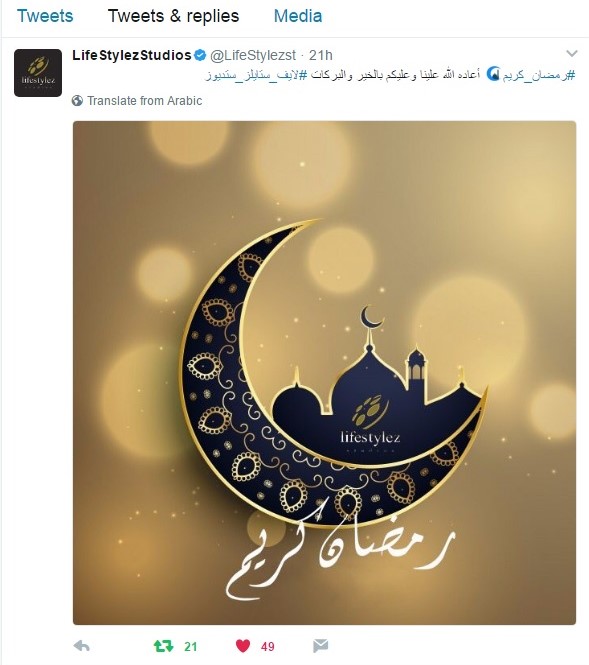
Task: Send the tweet via envelope message icon
Action: tap(320, 646)
